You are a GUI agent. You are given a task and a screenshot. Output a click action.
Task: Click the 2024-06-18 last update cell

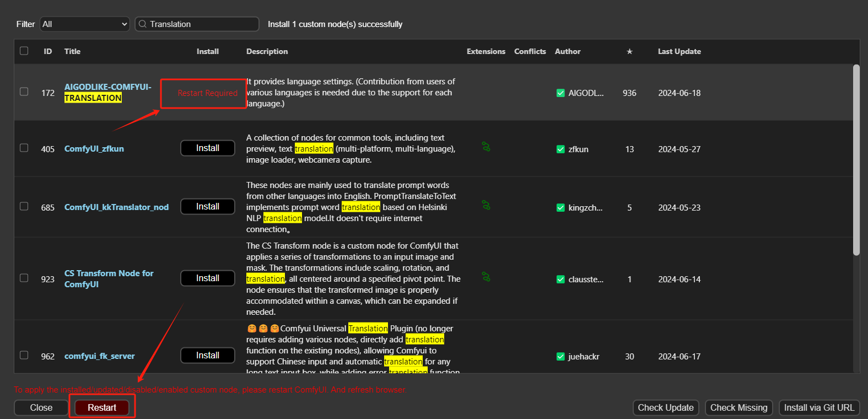coord(680,93)
